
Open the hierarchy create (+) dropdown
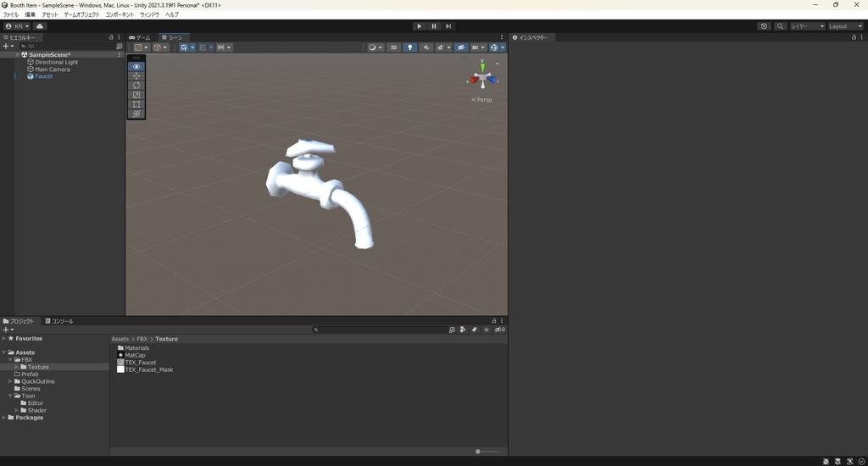(x=8, y=46)
